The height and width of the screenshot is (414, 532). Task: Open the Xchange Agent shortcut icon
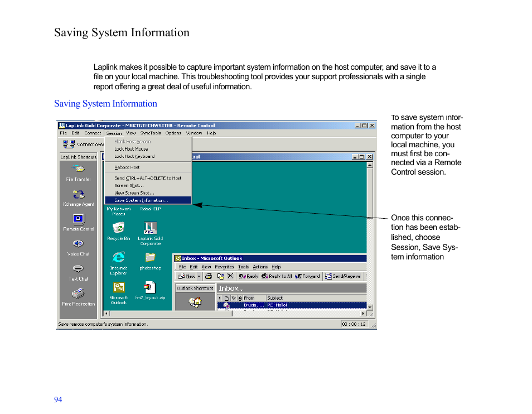coord(79,194)
